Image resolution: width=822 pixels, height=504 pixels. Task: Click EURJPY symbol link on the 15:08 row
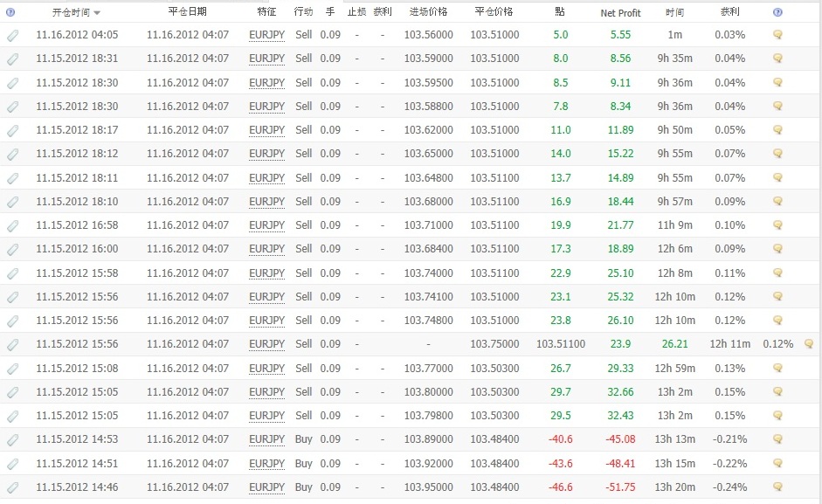point(266,369)
